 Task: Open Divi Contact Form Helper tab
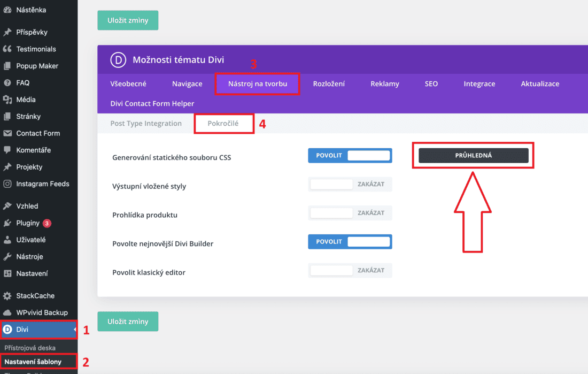pyautogui.click(x=152, y=104)
